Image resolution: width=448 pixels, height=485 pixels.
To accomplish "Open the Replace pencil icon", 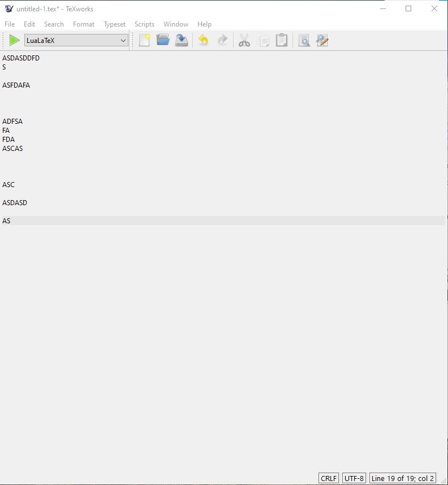I will tap(322, 40).
